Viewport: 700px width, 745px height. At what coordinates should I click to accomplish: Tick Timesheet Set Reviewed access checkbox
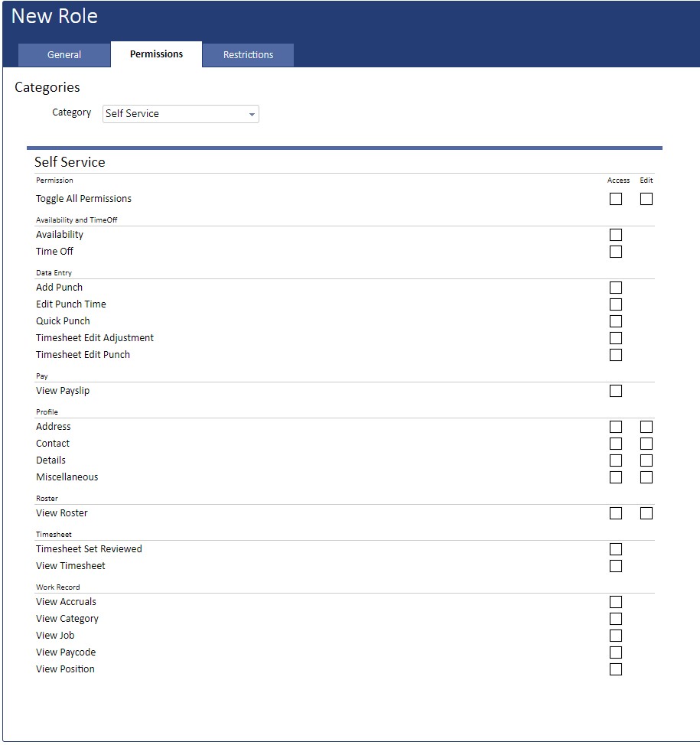615,549
